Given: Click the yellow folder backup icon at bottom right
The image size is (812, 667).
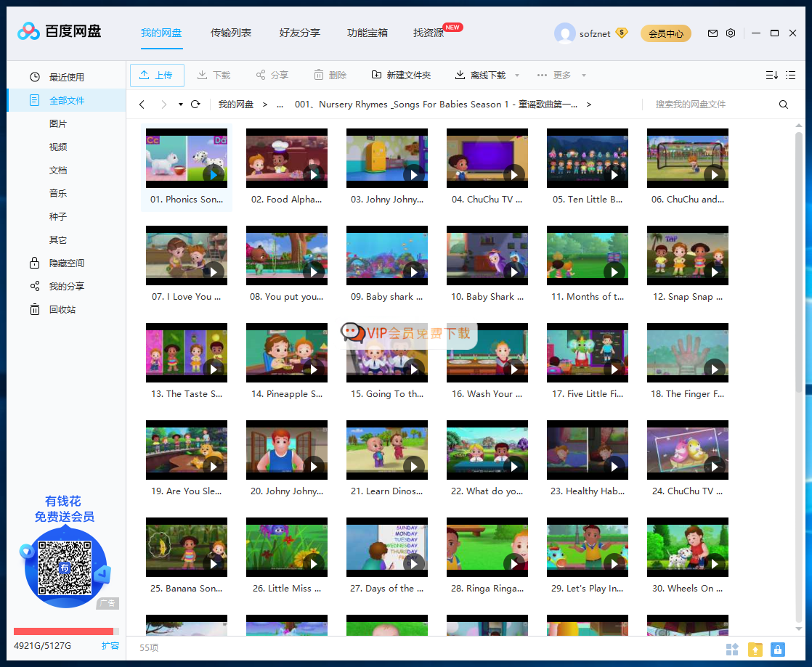Looking at the screenshot, I should 755,650.
